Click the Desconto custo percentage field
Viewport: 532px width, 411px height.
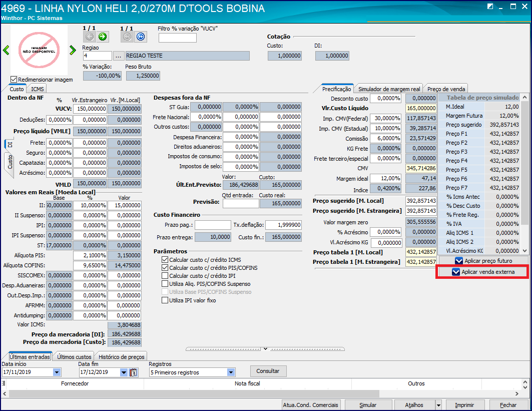pos(385,99)
